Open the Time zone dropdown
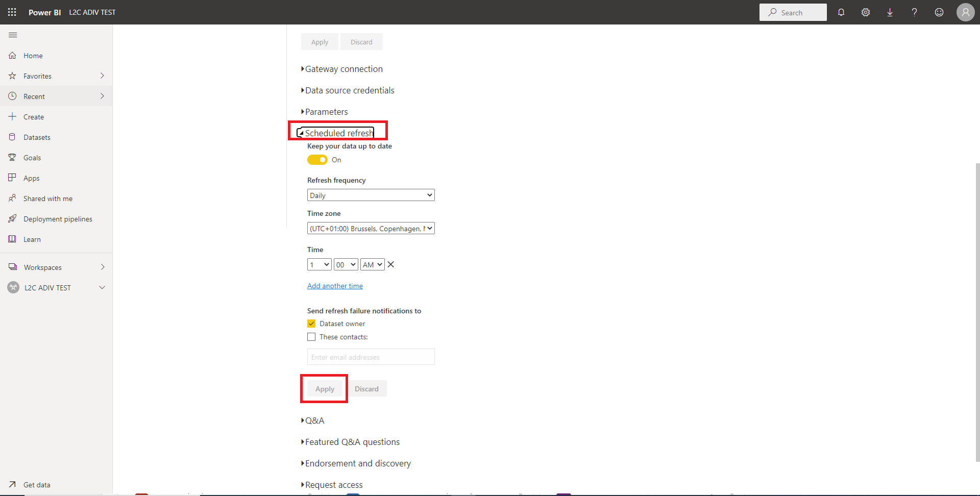 tap(371, 229)
